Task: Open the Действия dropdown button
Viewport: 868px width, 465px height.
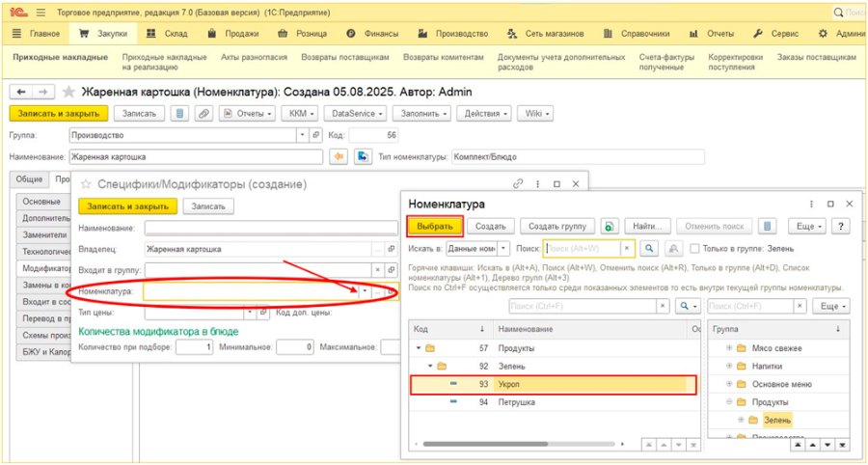Action: click(x=484, y=114)
